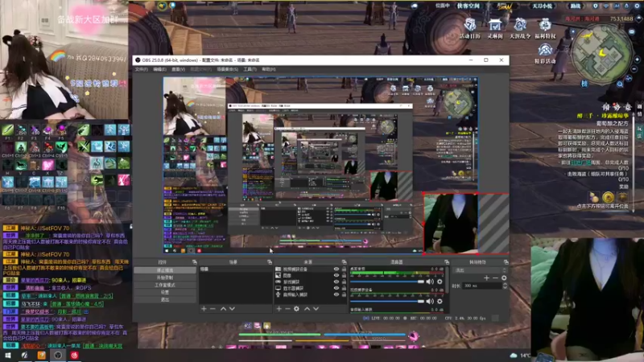This screenshot has width=644, height=362.
Task: Click the 停止推流 stop streaming button
Action: (165, 270)
